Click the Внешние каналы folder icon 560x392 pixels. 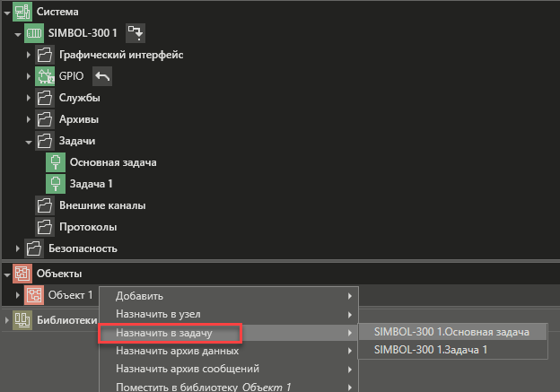(x=45, y=205)
